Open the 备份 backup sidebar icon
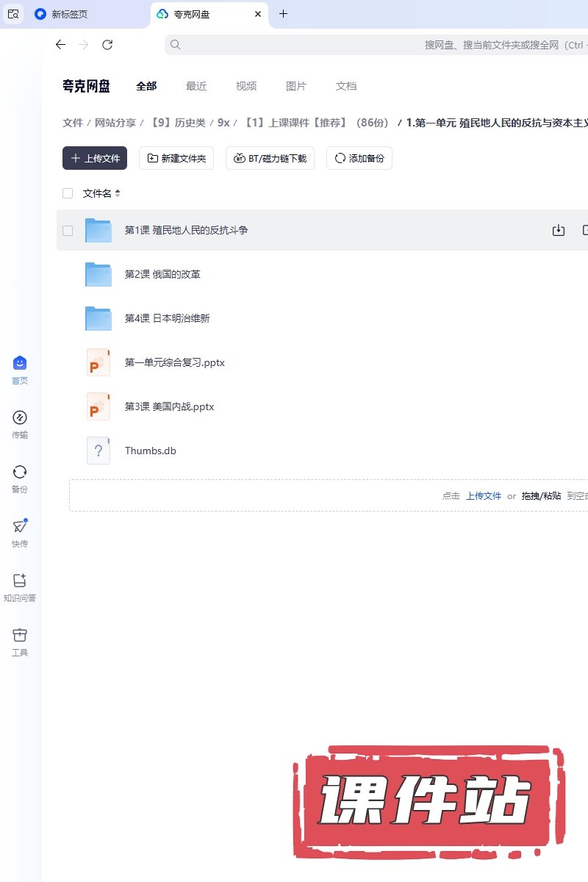Viewport: 588px width, 882px height. 20,473
